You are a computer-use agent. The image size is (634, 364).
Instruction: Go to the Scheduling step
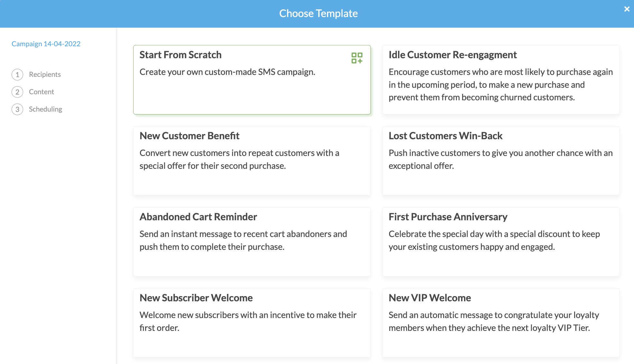45,109
